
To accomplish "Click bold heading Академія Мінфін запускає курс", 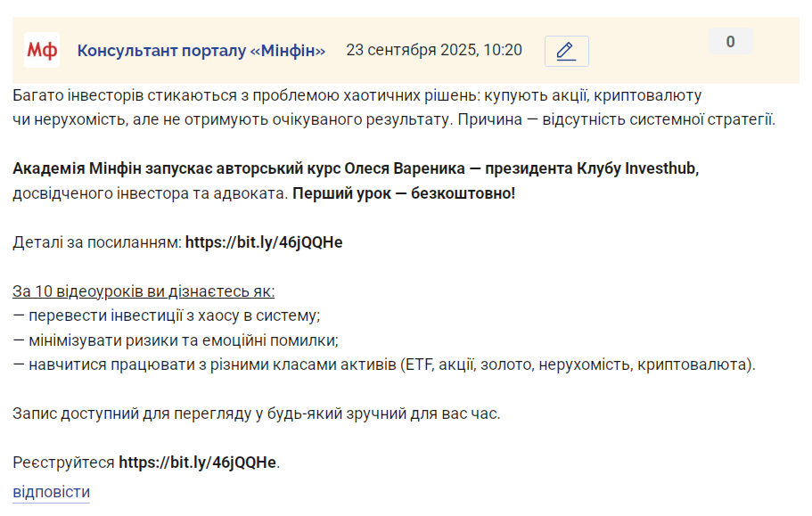I will pyautogui.click(x=356, y=168).
